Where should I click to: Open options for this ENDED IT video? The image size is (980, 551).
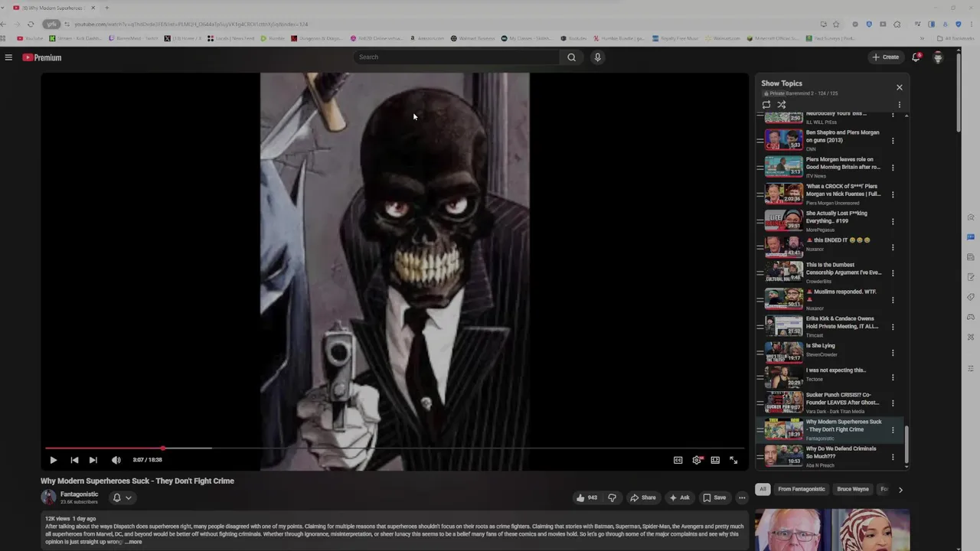point(893,247)
